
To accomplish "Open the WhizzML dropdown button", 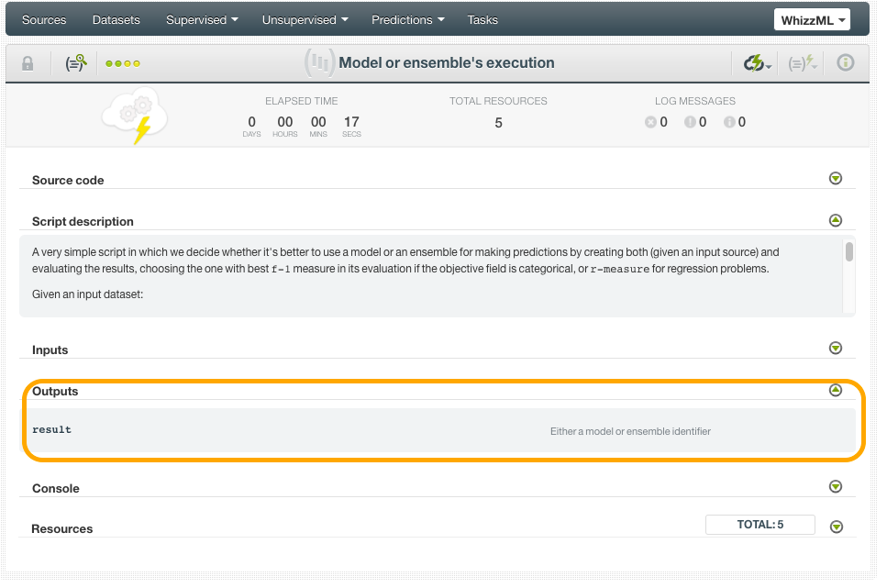I will [811, 19].
